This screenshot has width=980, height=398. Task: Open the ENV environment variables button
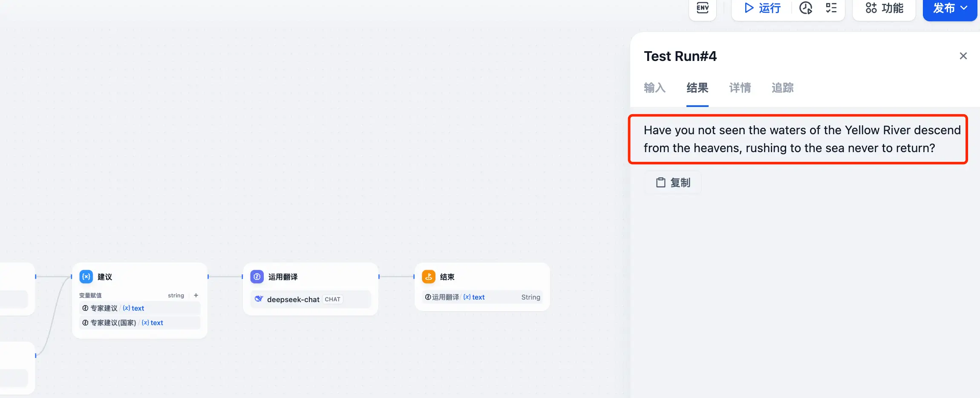703,8
